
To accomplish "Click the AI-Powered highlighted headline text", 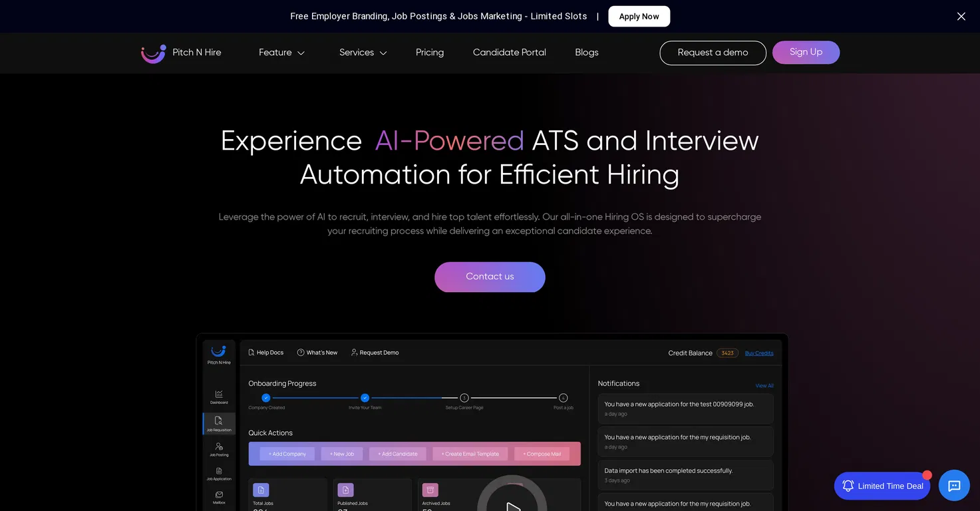I will (x=449, y=141).
